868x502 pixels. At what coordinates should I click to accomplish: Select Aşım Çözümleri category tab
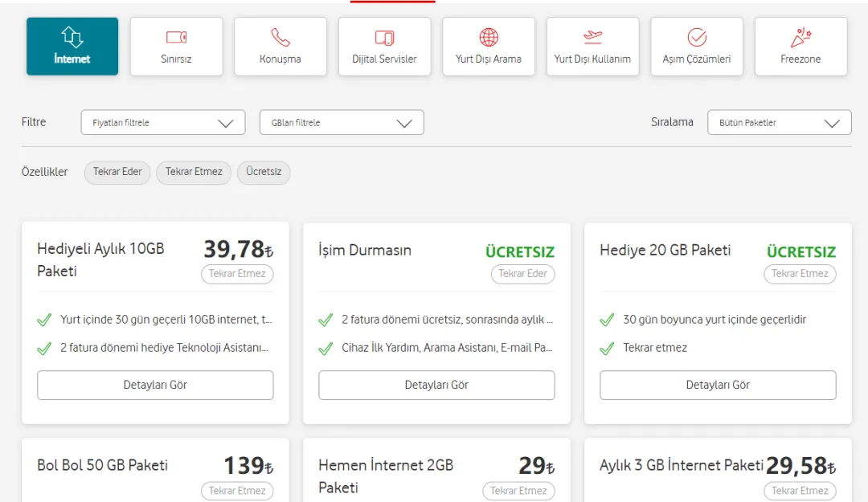[x=696, y=47]
